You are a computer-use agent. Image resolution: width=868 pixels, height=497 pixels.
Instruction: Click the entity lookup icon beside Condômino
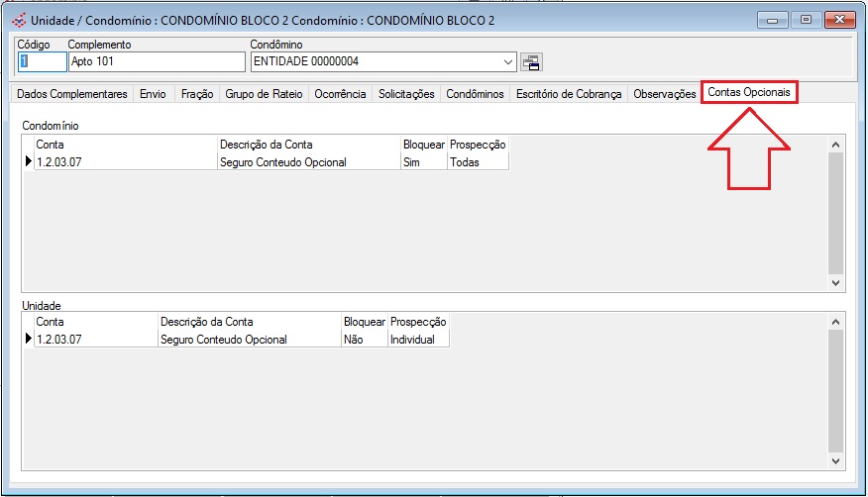531,62
